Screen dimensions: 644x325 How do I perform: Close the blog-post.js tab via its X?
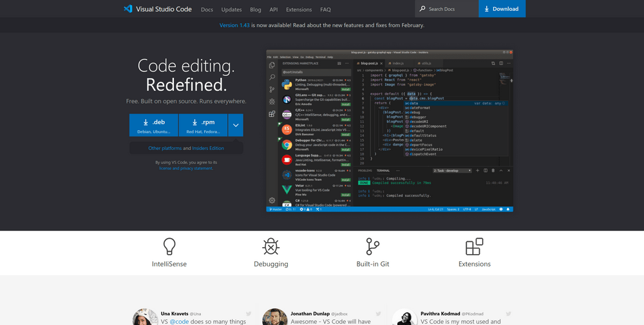(x=381, y=63)
